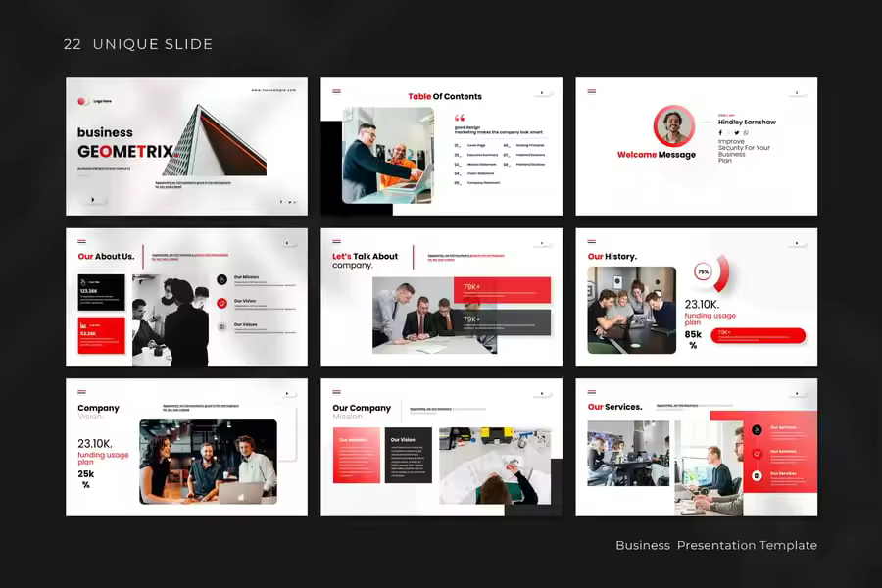Click the red progress bar on Our History slide

tap(759, 335)
